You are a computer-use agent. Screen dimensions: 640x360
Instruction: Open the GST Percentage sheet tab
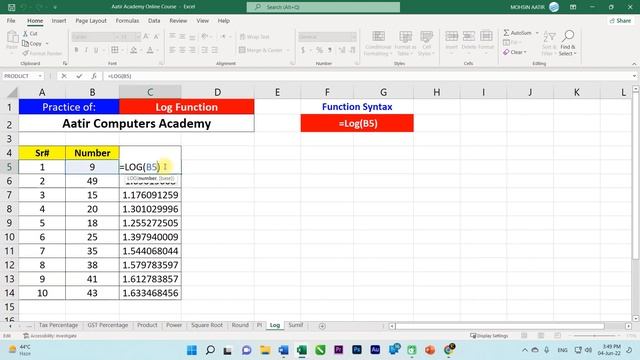[x=107, y=325]
